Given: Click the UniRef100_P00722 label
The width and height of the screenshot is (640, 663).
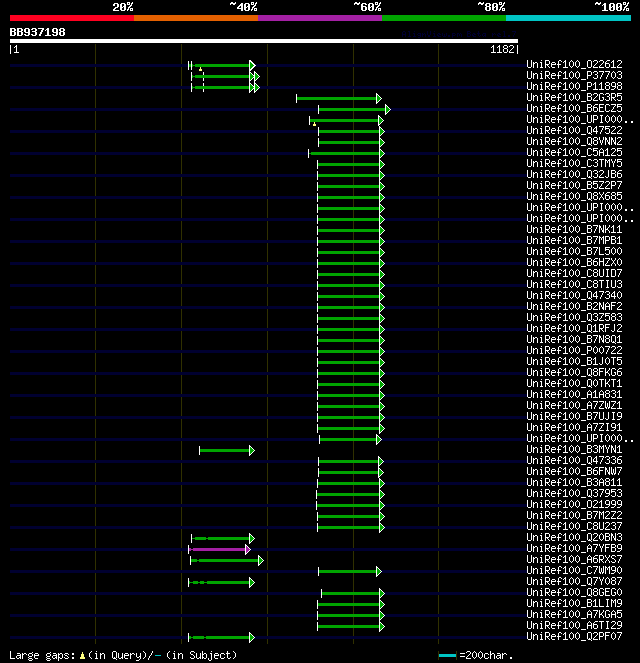Looking at the screenshot, I should click(x=574, y=350).
